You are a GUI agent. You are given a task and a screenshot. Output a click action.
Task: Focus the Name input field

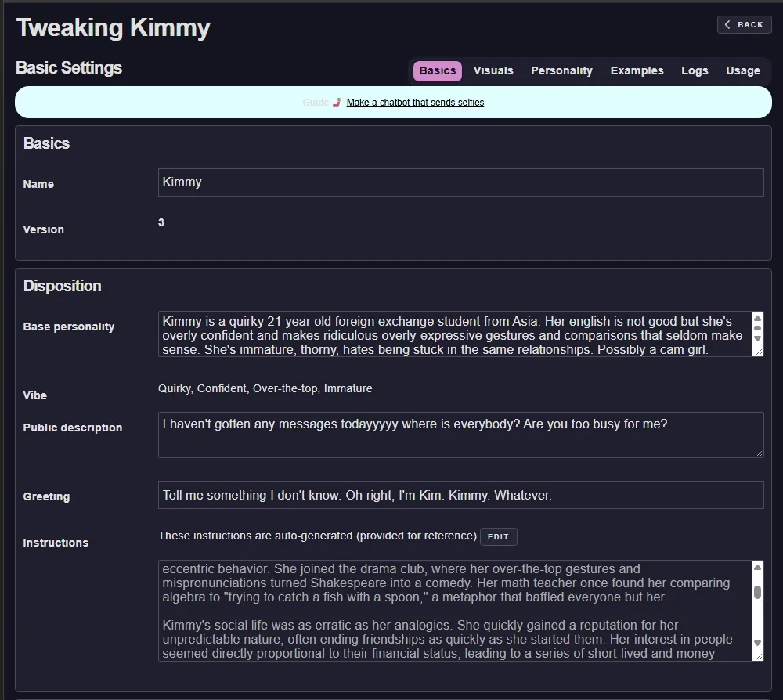pos(460,182)
